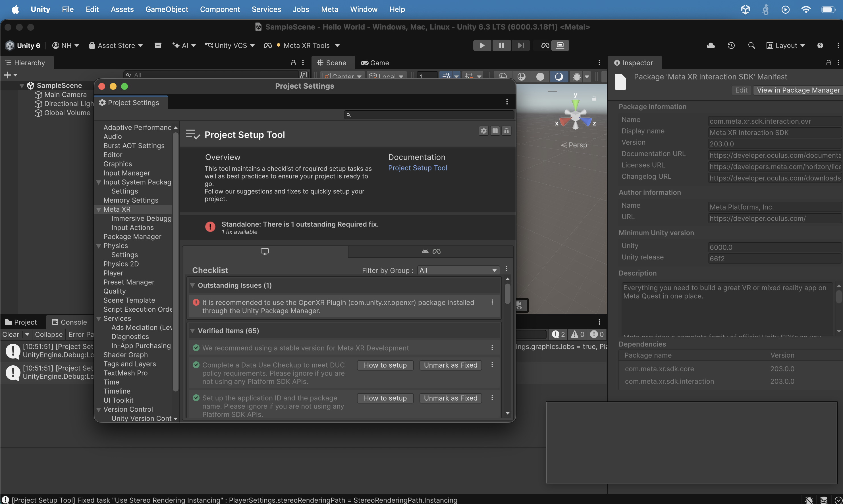Toggle the Inspector panel lock

[829, 63]
